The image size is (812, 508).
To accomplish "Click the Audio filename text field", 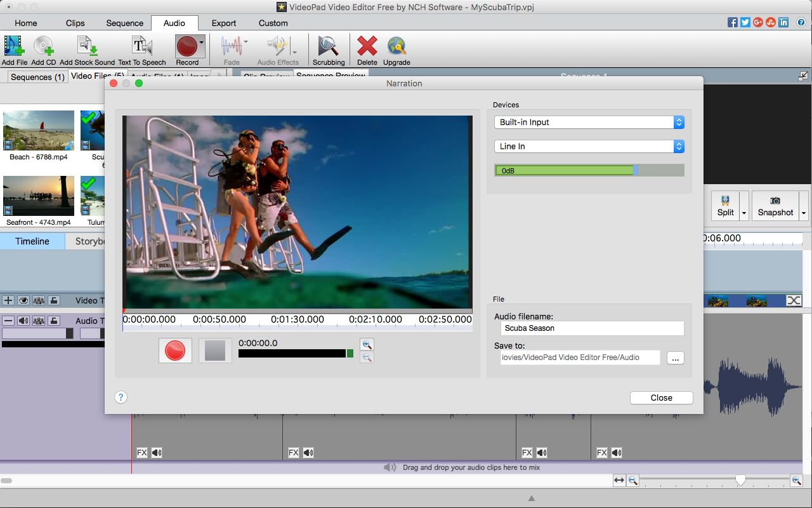I will (591, 328).
